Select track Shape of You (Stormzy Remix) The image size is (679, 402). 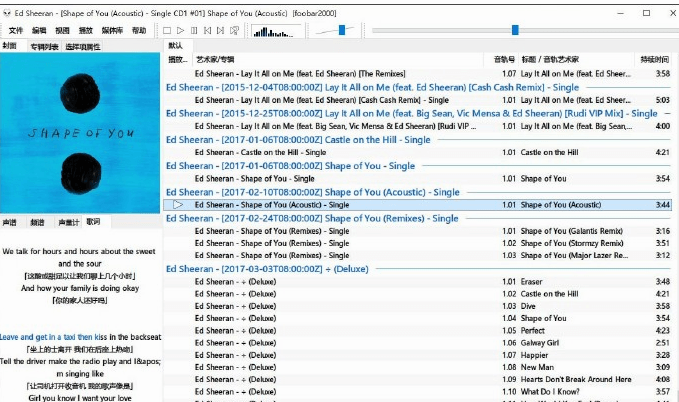point(418,243)
